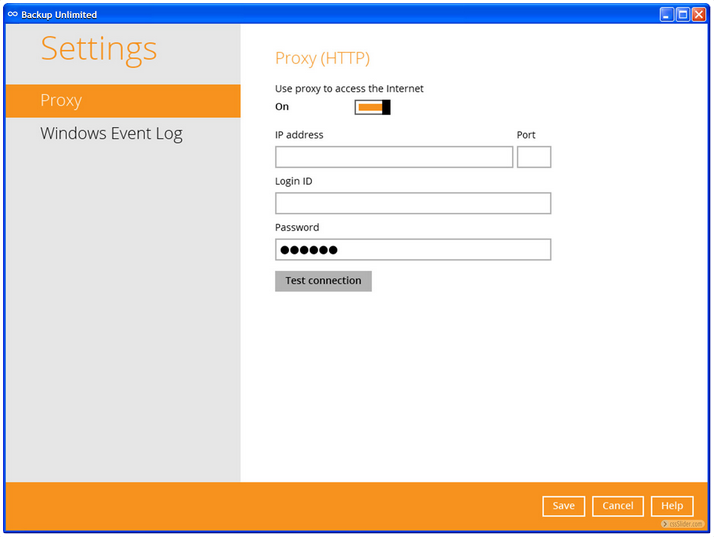
Task: Maximize the Backup Unlimited window
Action: pyautogui.click(x=683, y=15)
